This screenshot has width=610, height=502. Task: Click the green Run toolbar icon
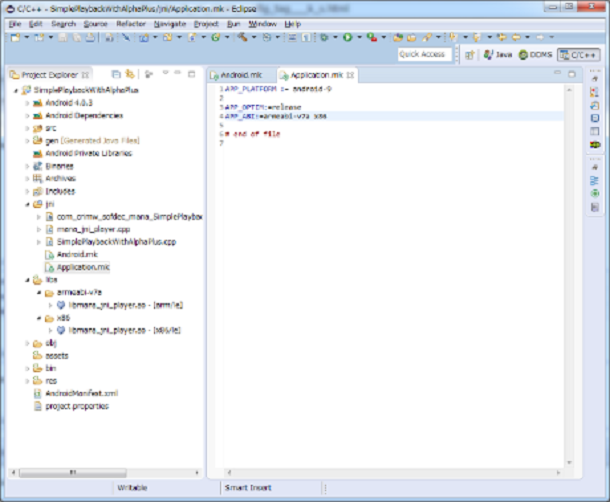[350, 37]
